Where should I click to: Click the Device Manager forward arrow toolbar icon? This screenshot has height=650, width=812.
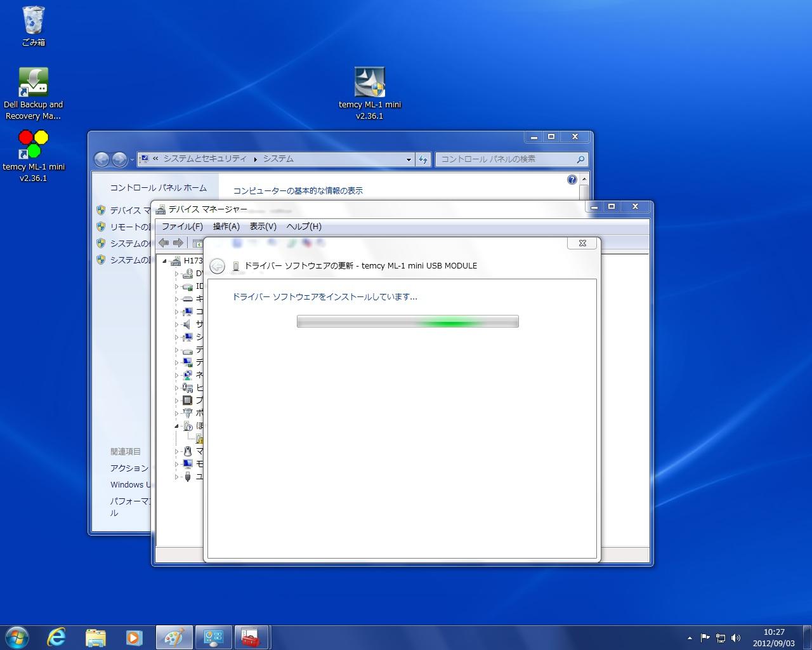[x=178, y=242]
